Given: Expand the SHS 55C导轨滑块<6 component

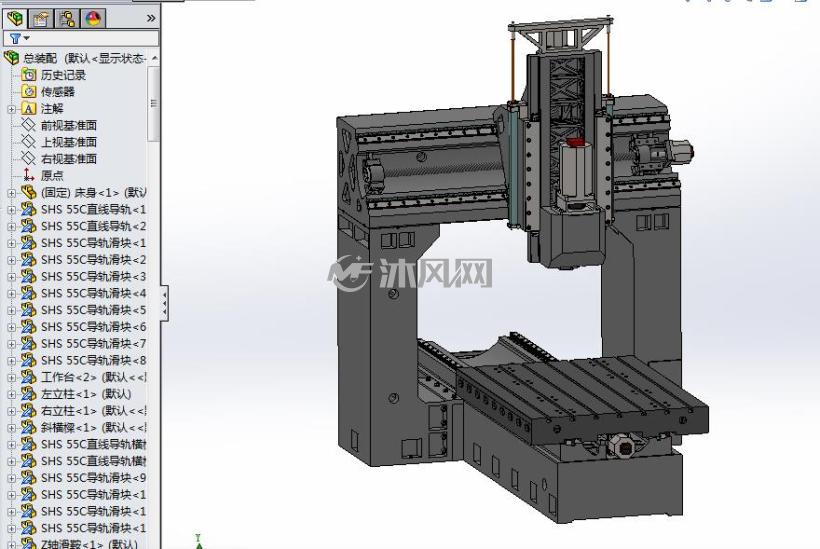Looking at the screenshot, I should tap(12, 327).
